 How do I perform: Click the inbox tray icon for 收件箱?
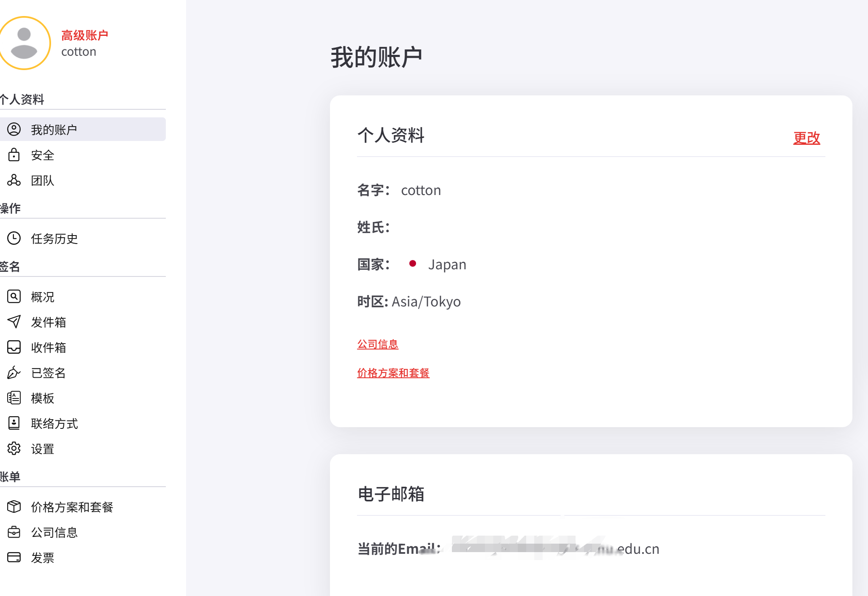(x=14, y=347)
